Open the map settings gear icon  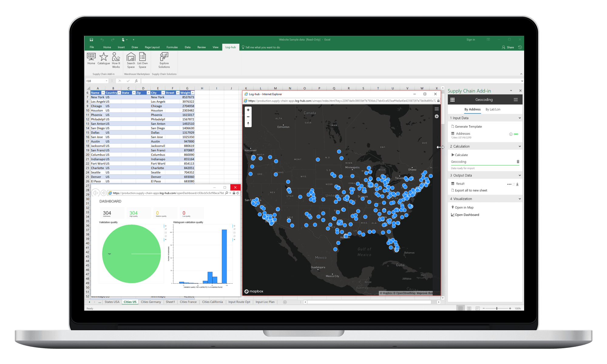436,116
